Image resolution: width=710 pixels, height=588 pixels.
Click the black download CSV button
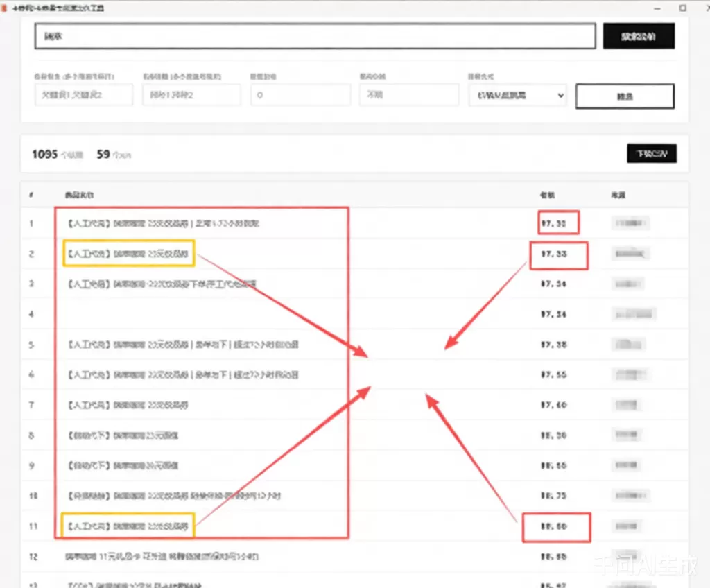(x=651, y=154)
